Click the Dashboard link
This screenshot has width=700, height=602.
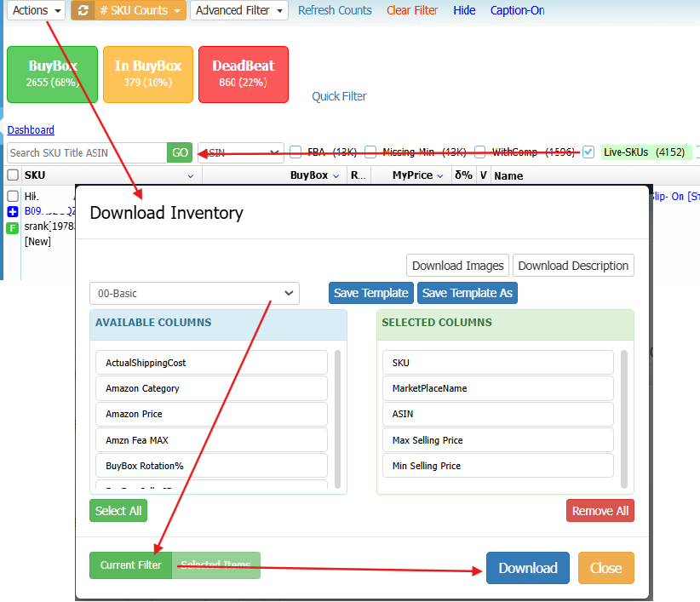(31, 130)
